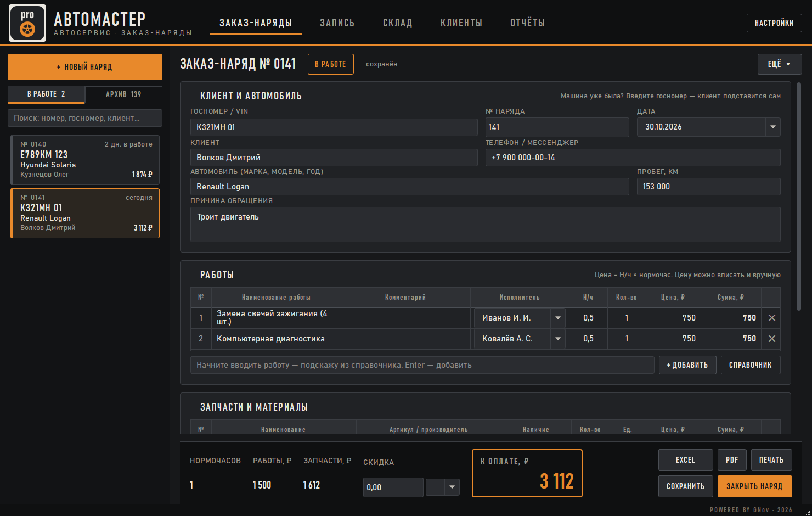
Task: Focus the order search field
Action: pos(85,118)
